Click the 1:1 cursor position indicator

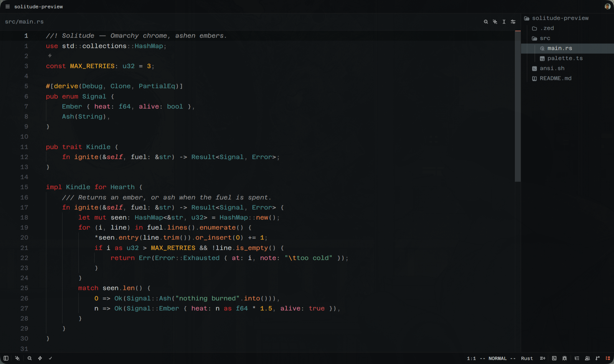coord(472,358)
